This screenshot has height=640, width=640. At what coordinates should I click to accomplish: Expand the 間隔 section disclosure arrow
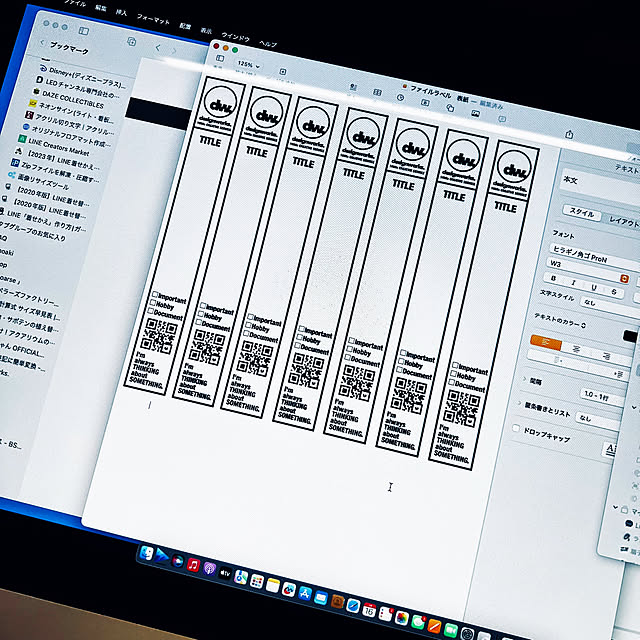524,379
